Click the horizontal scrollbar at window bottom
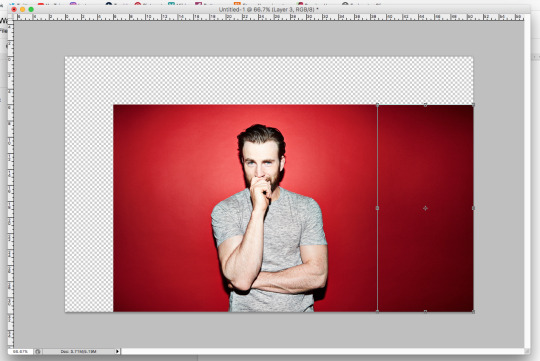This screenshot has width=540, height=361. click(323, 351)
